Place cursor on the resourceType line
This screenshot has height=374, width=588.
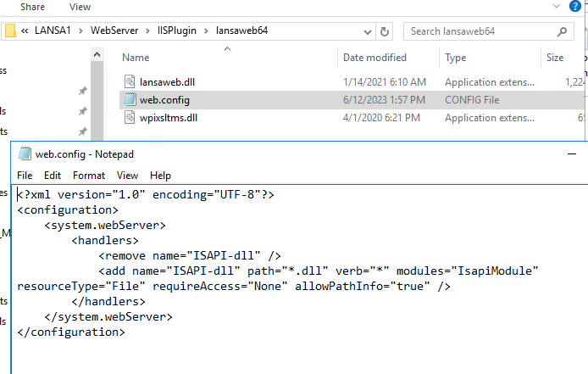pos(234,287)
